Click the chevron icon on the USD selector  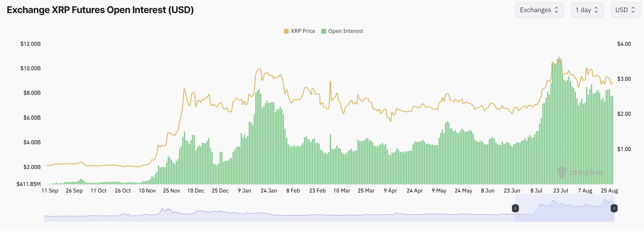tap(634, 10)
